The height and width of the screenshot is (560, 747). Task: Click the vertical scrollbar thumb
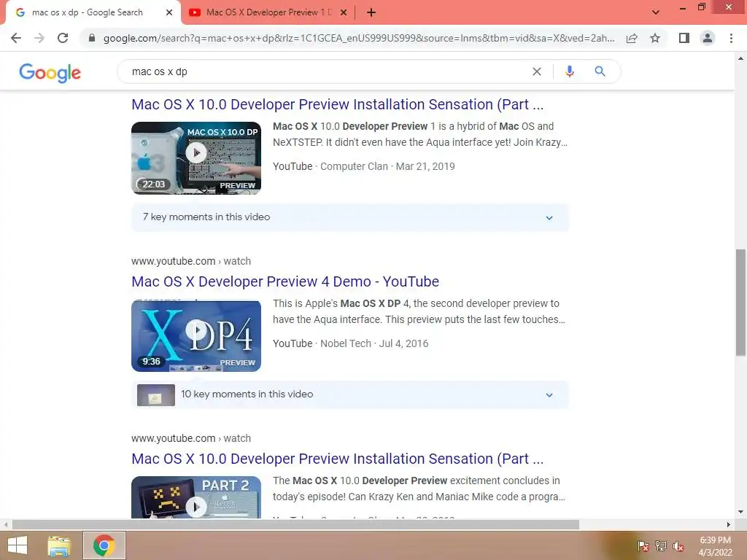(x=740, y=302)
